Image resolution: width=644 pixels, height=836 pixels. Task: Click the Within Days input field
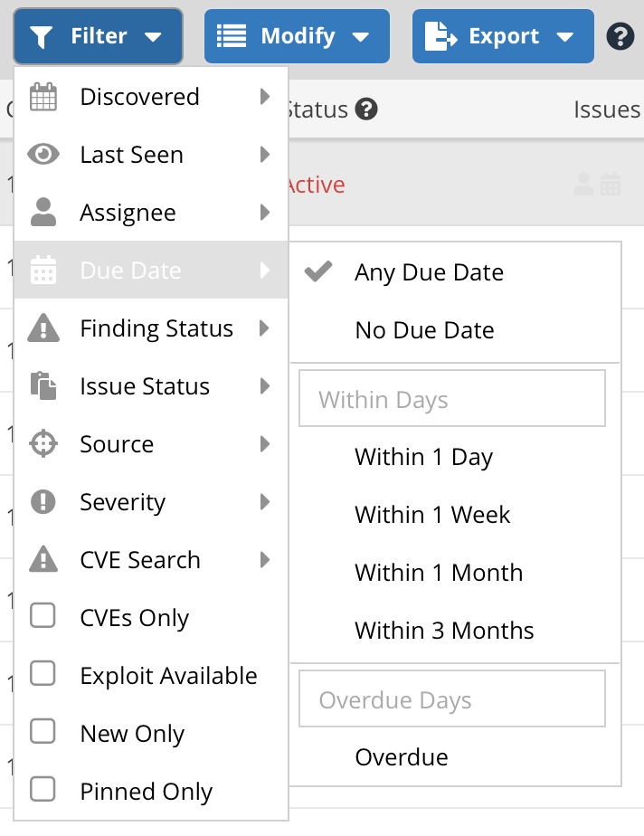452,398
